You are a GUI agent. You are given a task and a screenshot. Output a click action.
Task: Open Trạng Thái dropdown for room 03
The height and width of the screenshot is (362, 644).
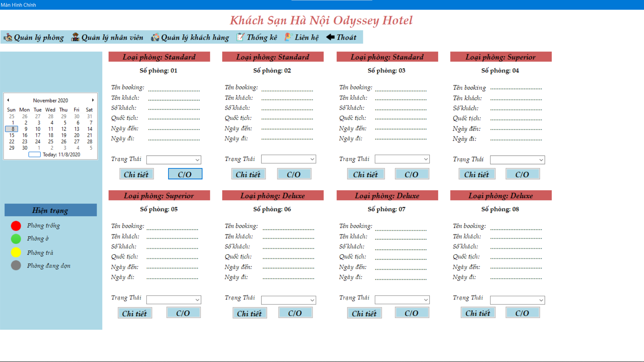[402, 159]
